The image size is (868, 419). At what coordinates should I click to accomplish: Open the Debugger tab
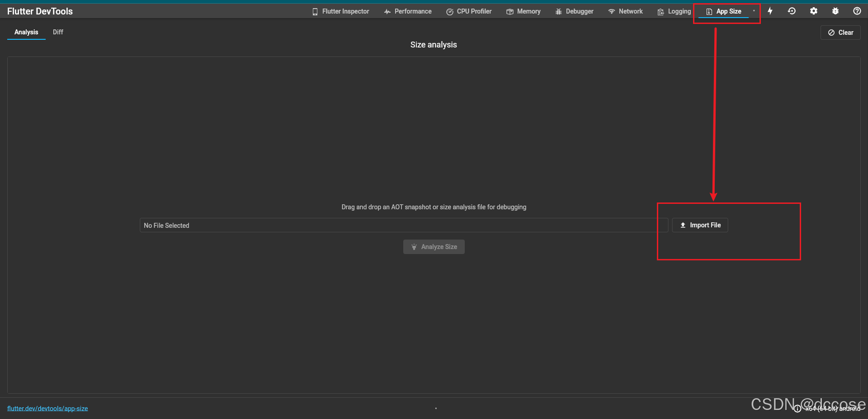pyautogui.click(x=574, y=11)
